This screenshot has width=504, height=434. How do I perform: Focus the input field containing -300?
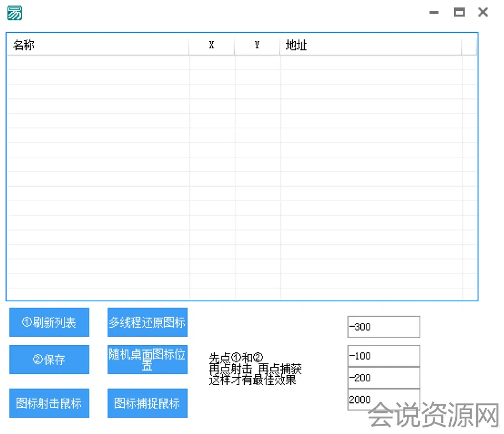(x=384, y=327)
